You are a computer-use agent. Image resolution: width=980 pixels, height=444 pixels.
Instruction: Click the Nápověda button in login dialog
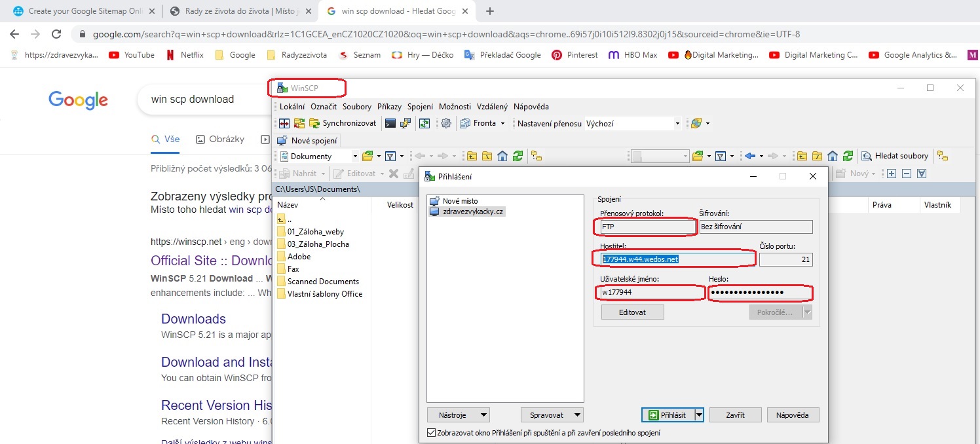click(x=793, y=415)
